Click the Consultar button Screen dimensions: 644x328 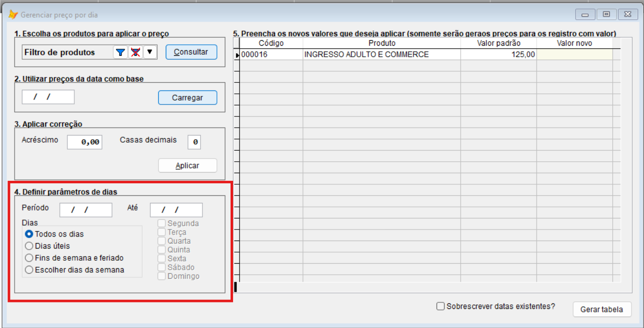191,52
